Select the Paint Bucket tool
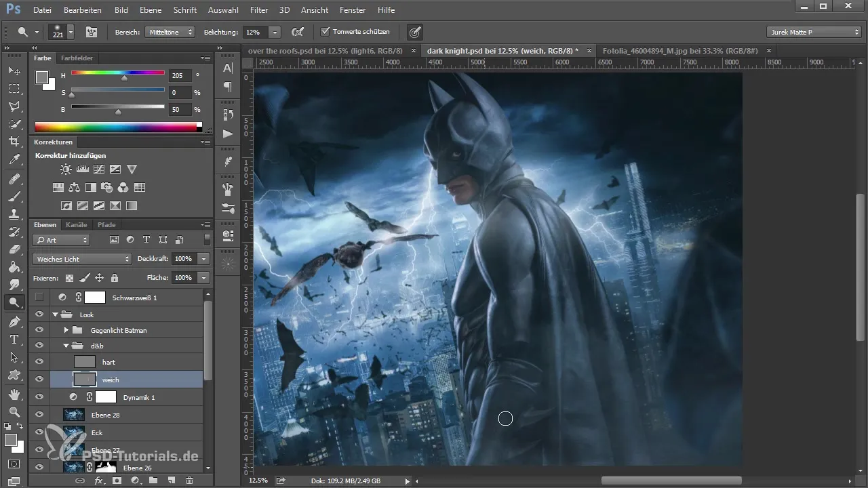The height and width of the screenshot is (488, 868). coord(14,267)
